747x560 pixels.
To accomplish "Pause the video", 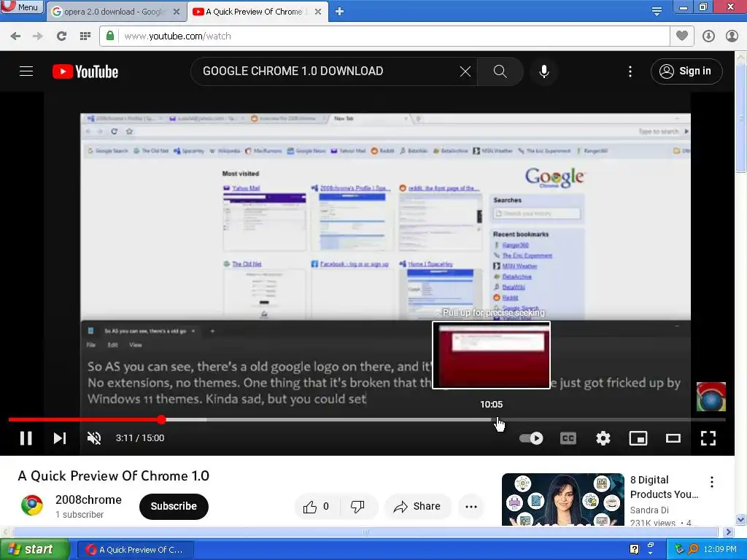I will coord(26,438).
